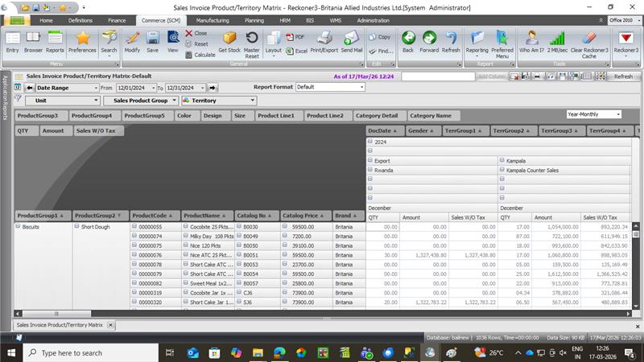Collapse the Kampala territory group

[x=502, y=161]
